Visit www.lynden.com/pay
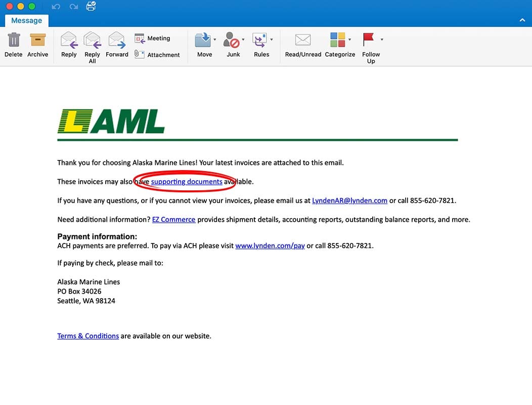The image size is (532, 405). (270, 246)
